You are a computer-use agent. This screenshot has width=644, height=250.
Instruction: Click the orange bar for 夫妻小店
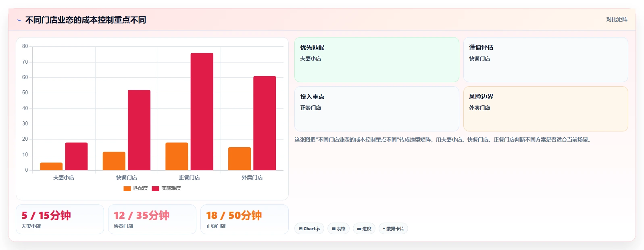pyautogui.click(x=51, y=167)
